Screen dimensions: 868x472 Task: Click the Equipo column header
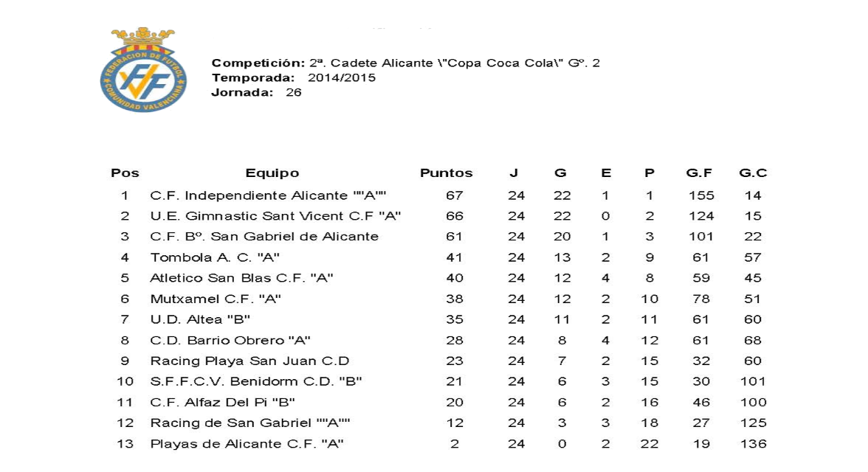tap(272, 173)
